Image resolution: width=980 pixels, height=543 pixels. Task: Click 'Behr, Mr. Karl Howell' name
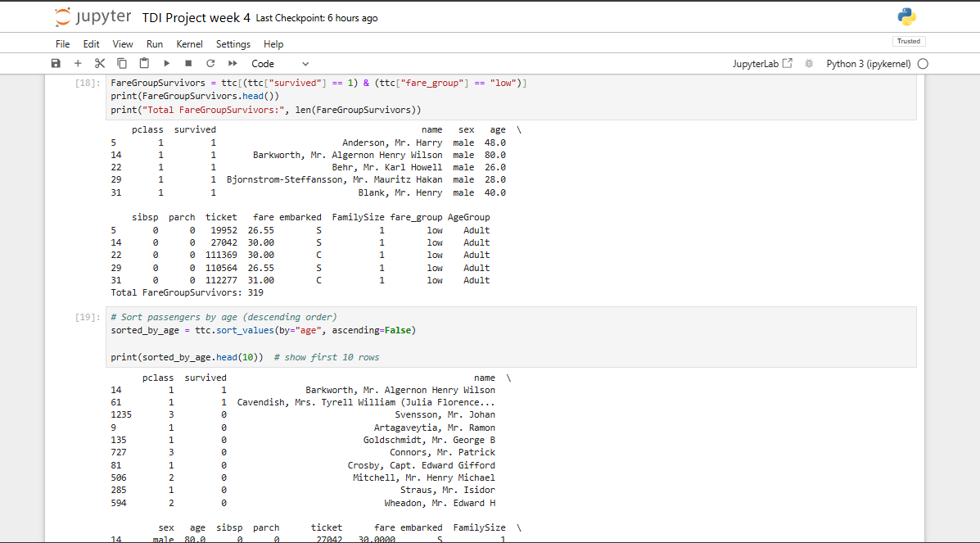click(x=387, y=168)
